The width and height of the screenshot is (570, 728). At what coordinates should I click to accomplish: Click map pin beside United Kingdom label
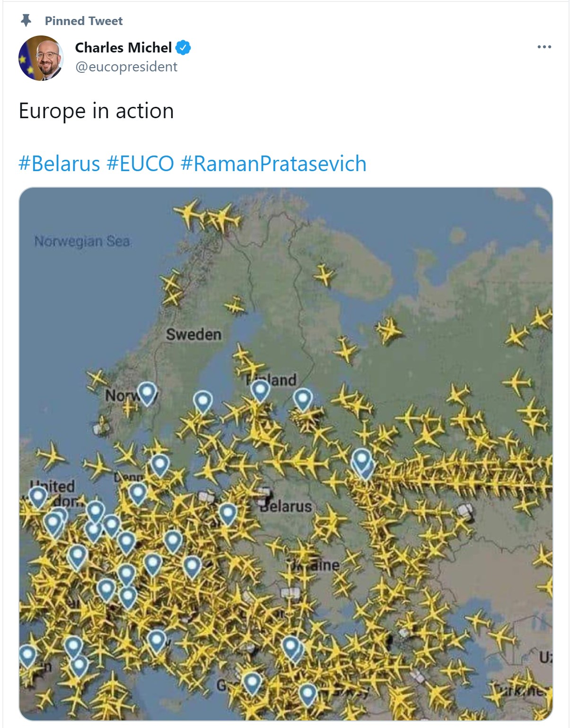pyautogui.click(x=37, y=498)
